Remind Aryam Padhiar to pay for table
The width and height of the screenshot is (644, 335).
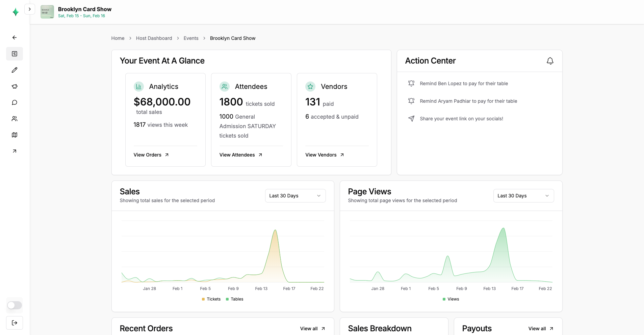[x=468, y=101]
